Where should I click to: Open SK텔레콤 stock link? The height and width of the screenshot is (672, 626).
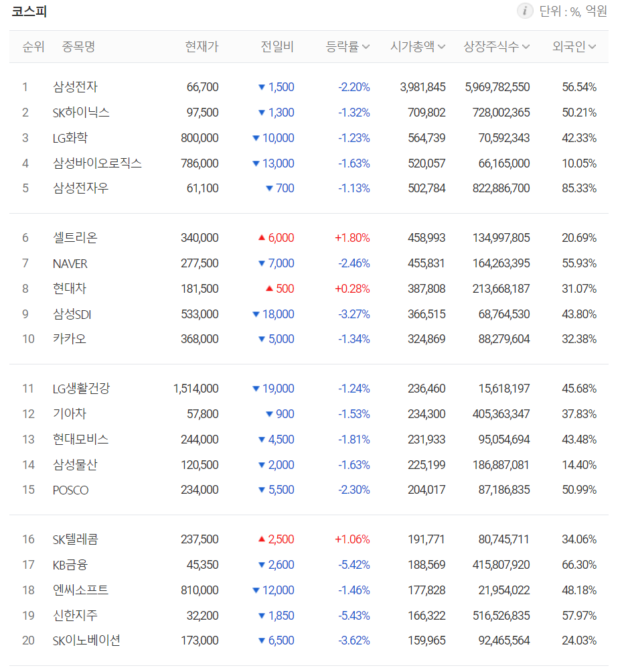pos(76,539)
